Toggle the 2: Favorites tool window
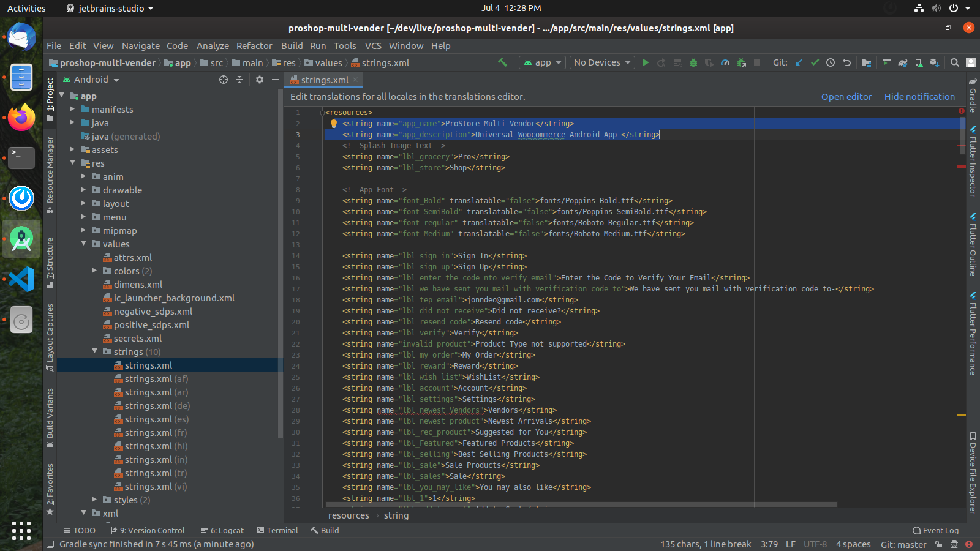980x551 pixels. 50,489
